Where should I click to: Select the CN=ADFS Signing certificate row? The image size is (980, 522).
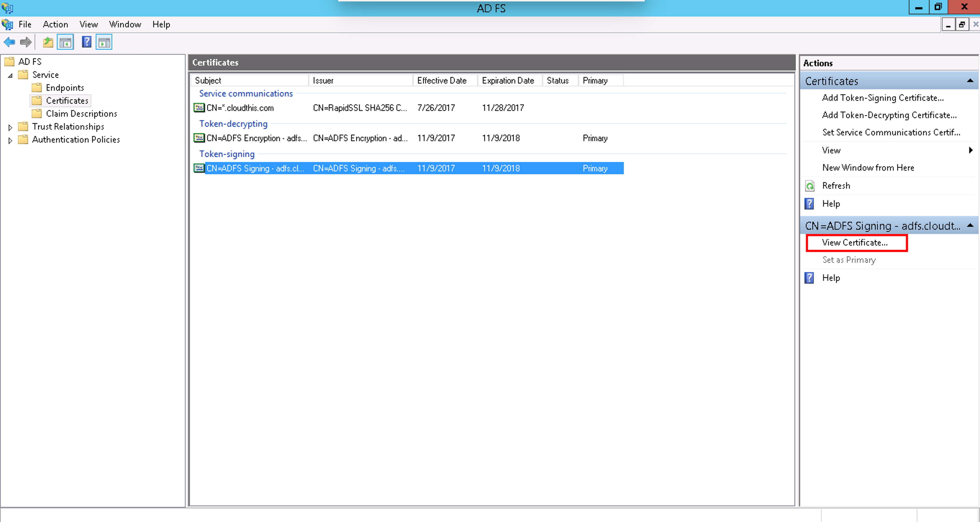tap(408, 168)
